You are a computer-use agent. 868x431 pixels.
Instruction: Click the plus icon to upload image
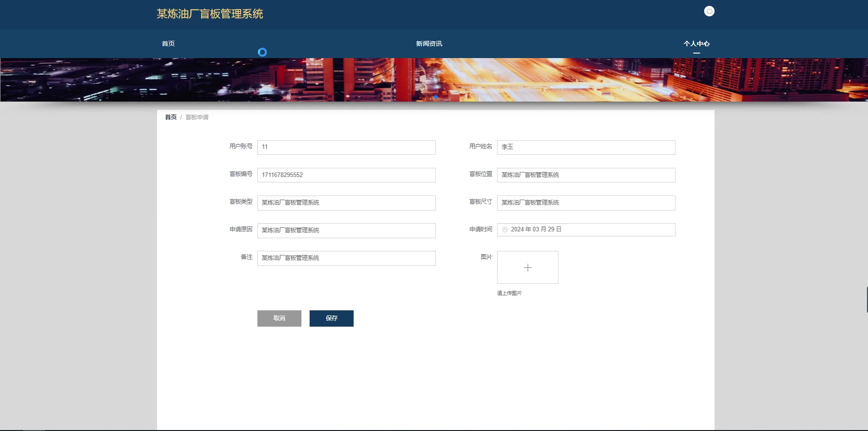(x=528, y=268)
